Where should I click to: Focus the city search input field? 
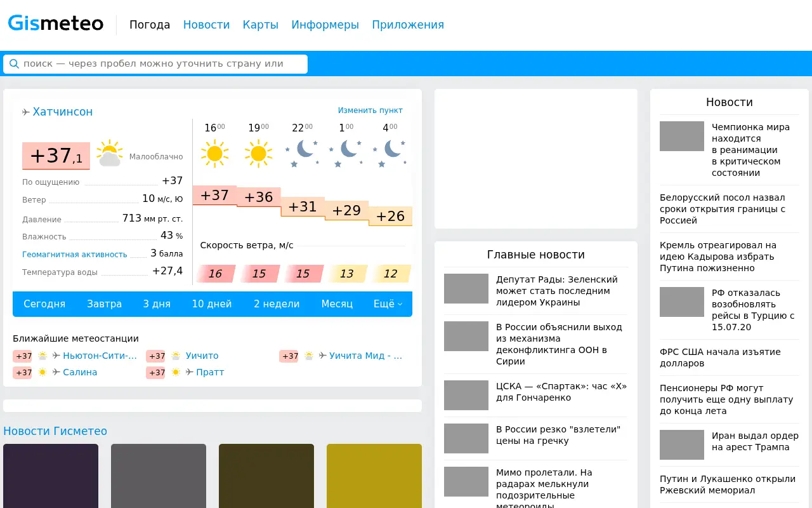[155, 63]
